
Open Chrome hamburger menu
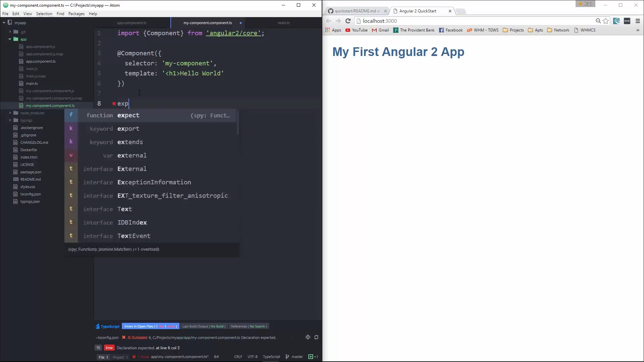tap(638, 21)
